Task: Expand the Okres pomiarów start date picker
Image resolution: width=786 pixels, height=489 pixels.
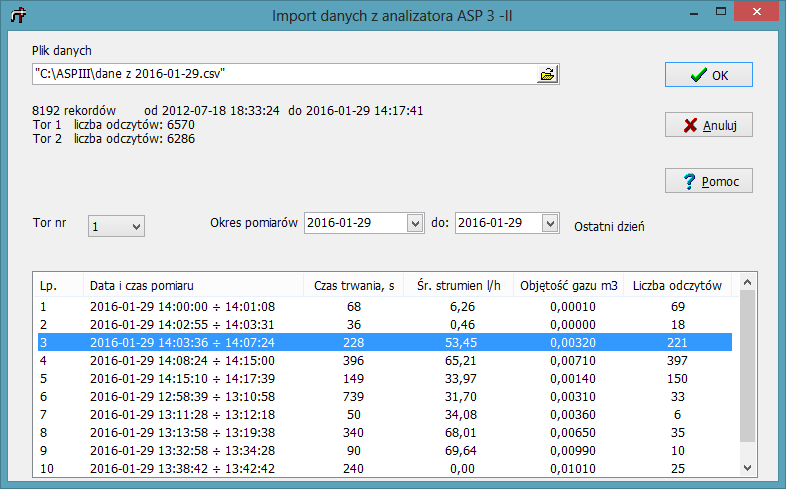Action: (x=415, y=223)
